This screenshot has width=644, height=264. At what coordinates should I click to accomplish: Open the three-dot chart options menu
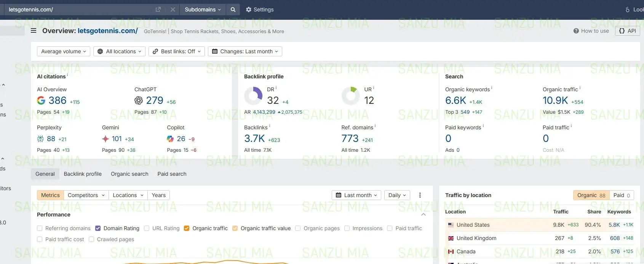point(420,195)
